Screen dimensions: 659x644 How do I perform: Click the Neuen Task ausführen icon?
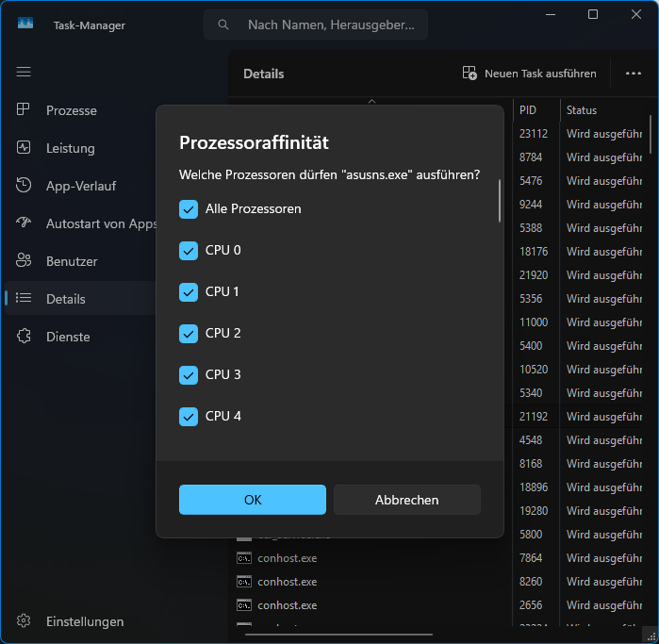pyautogui.click(x=470, y=74)
